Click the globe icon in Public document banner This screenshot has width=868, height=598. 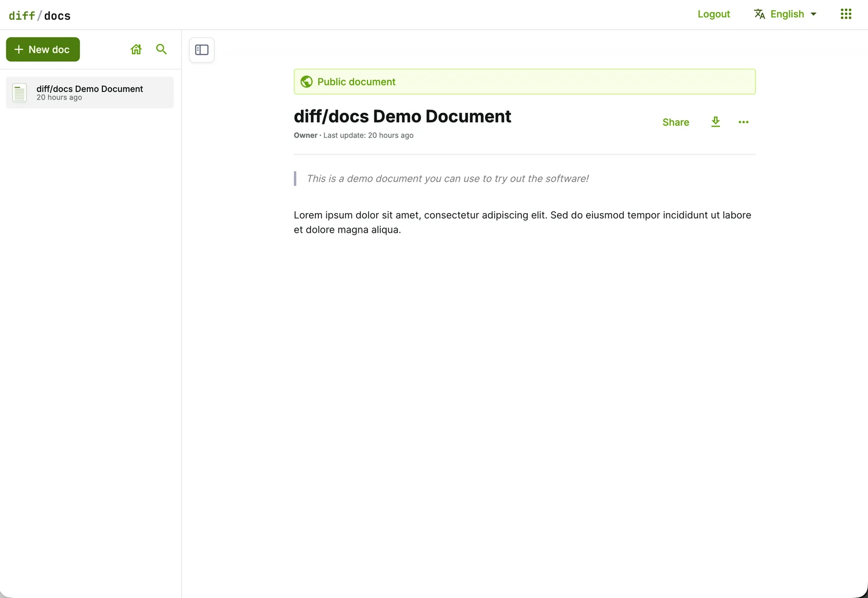[307, 82]
